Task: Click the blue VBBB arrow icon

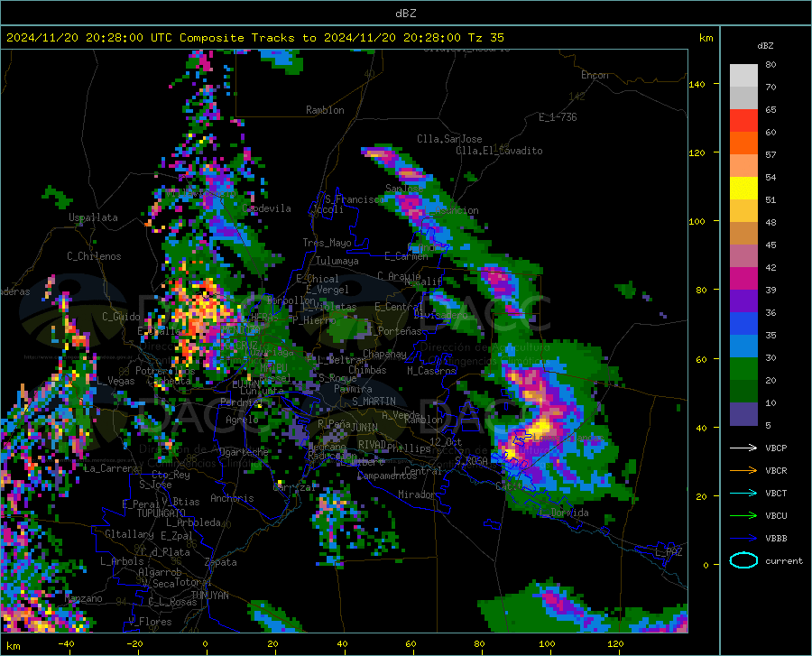Action: 743,538
